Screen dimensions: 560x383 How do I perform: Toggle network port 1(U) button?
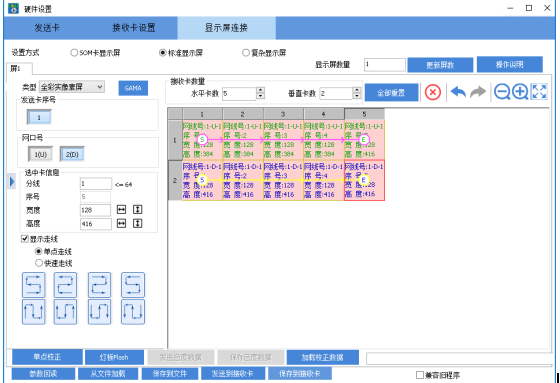40,154
